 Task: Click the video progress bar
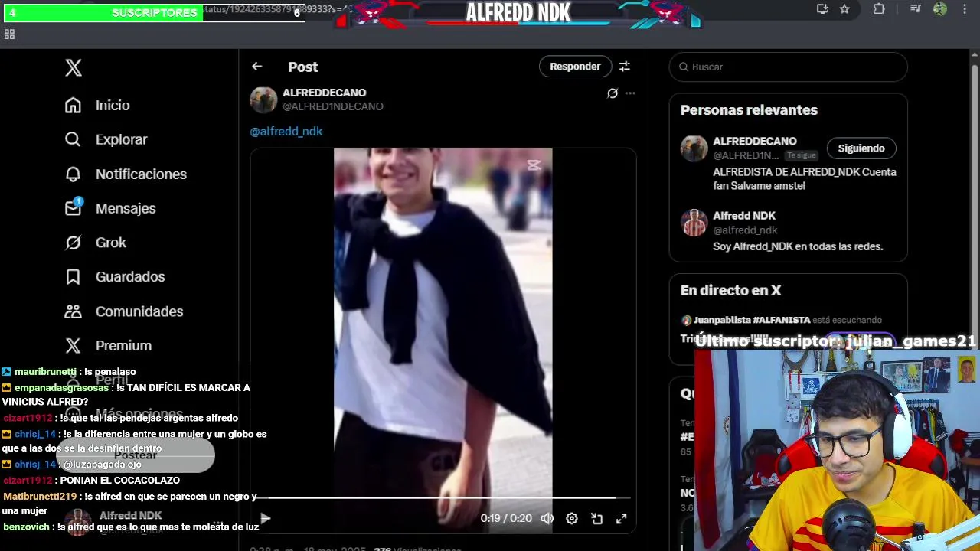coord(443,498)
